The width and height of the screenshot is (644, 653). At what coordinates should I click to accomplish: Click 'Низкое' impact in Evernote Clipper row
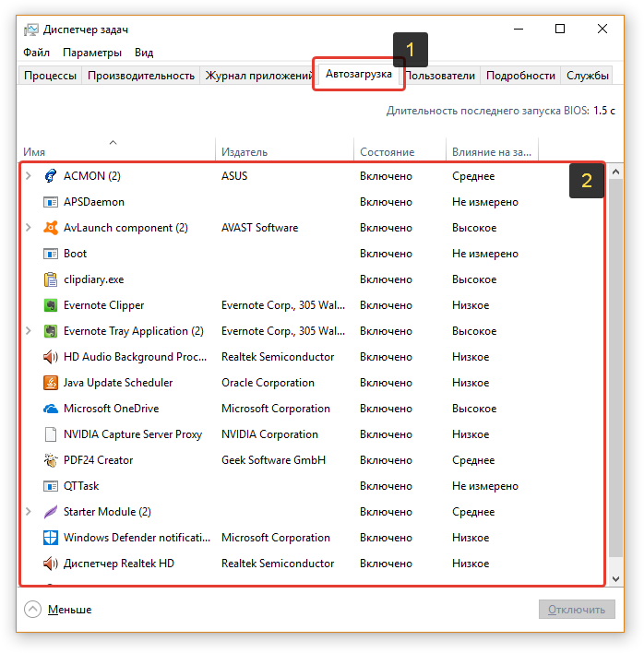tap(471, 305)
